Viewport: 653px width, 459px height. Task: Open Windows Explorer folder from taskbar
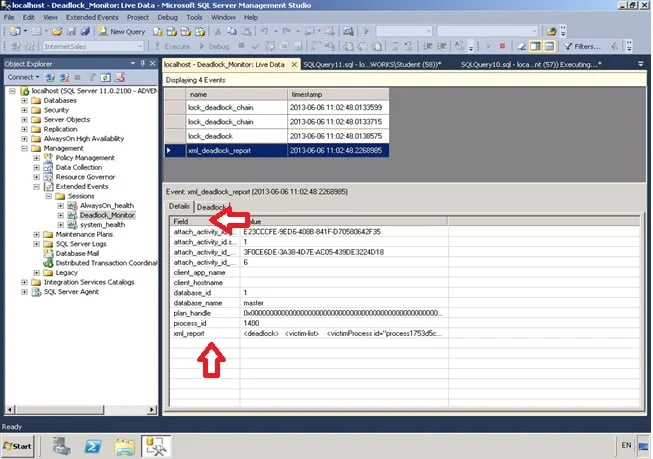[124, 447]
